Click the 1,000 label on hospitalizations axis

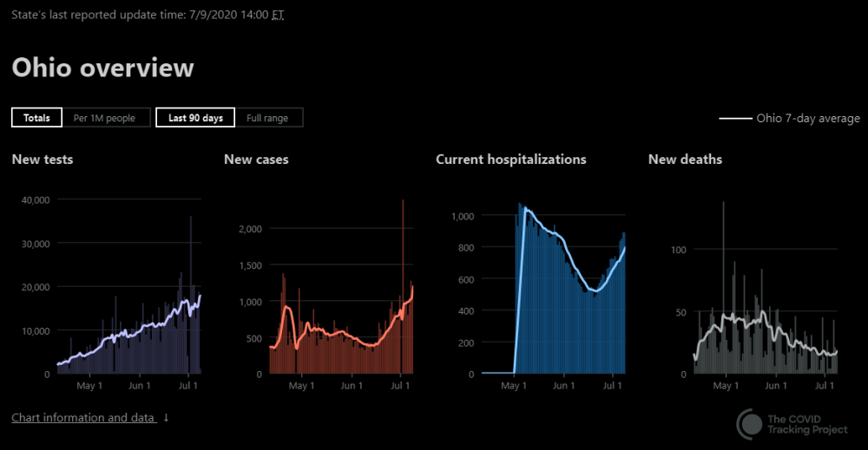[463, 216]
